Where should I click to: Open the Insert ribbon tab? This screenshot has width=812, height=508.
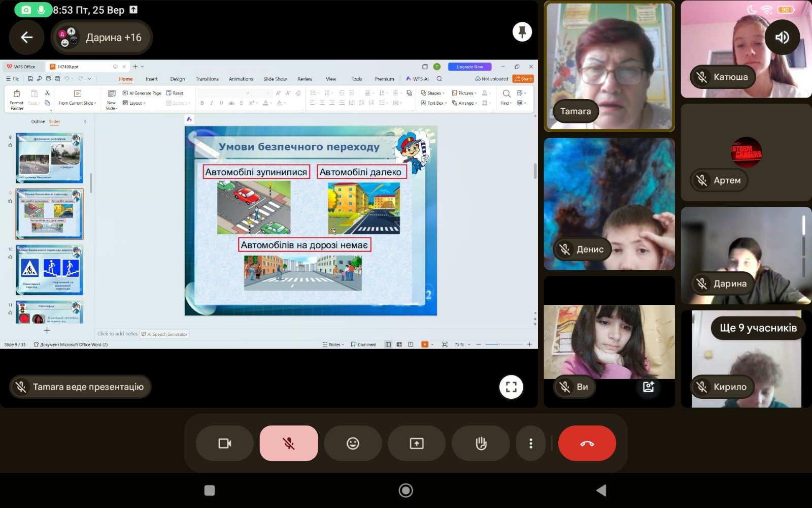151,79
